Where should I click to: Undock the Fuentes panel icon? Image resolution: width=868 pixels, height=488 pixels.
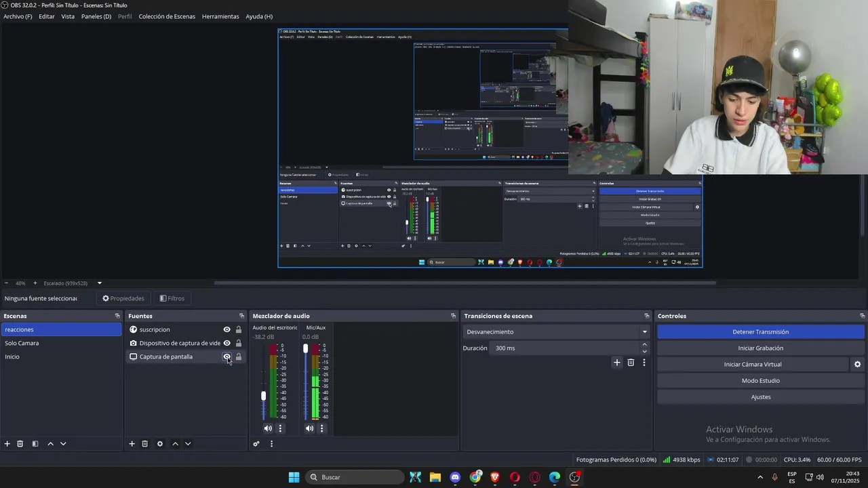tap(241, 316)
